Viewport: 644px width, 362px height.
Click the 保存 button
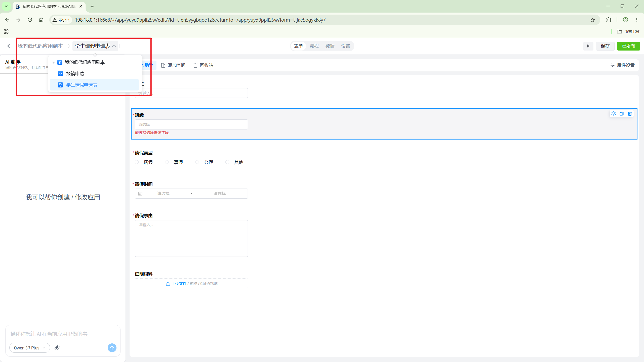[x=605, y=46]
